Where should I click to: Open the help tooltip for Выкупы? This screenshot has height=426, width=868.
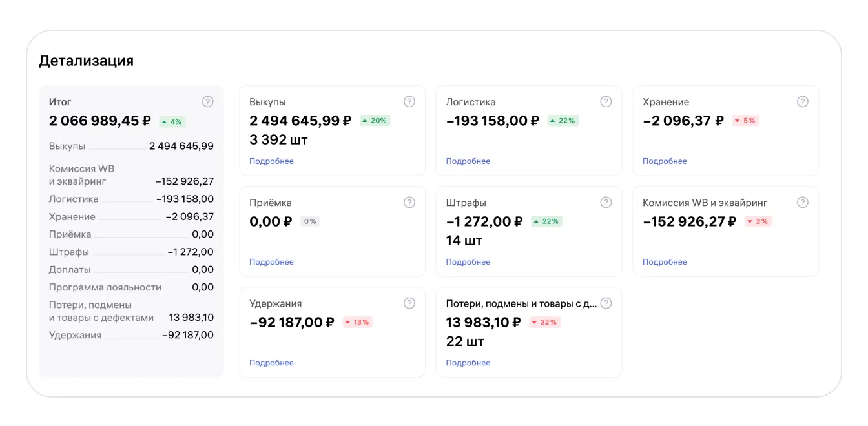[x=409, y=101]
